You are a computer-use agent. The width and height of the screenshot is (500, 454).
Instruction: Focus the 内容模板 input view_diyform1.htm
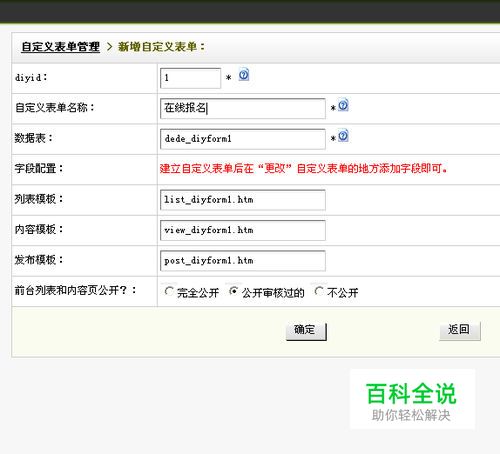pos(243,230)
